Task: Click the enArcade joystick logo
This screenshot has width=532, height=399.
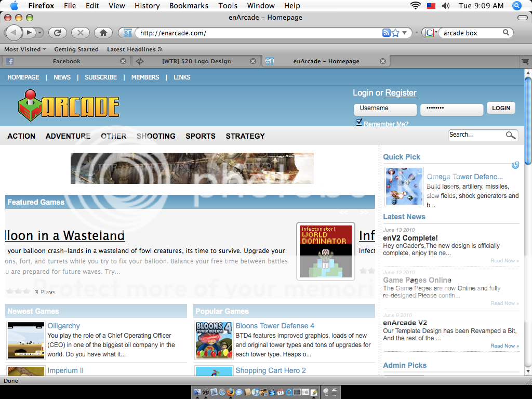Action: (69, 105)
